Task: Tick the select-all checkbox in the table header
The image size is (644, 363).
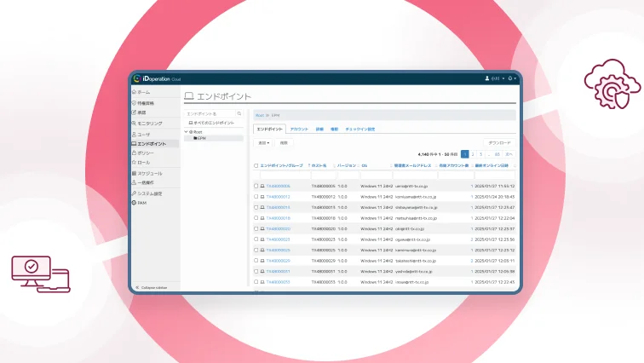Action: pos(256,165)
